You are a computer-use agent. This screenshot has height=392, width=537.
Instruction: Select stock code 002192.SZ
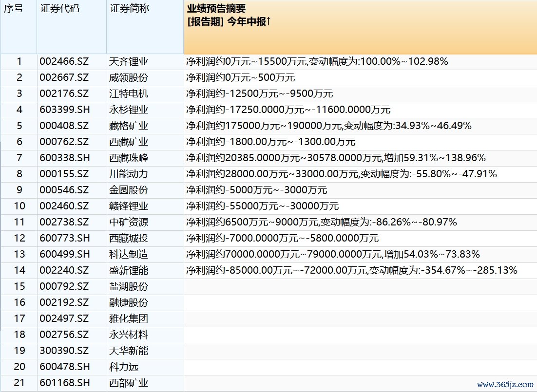click(64, 303)
